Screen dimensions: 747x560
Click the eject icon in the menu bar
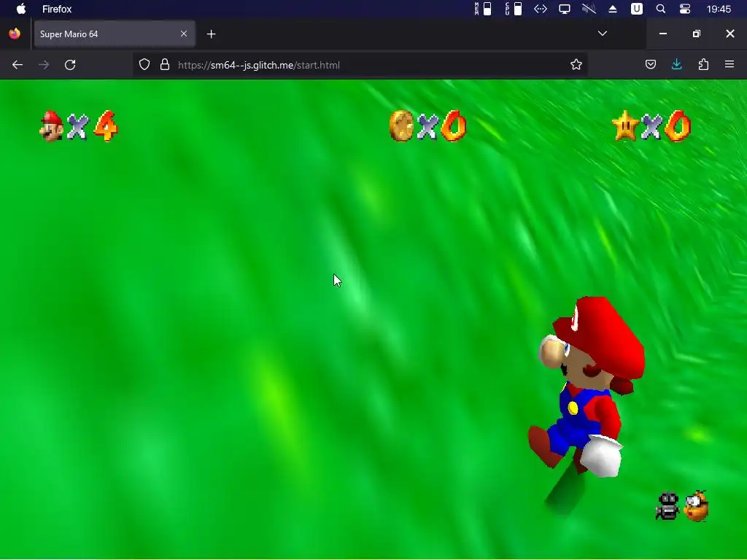[x=613, y=9]
